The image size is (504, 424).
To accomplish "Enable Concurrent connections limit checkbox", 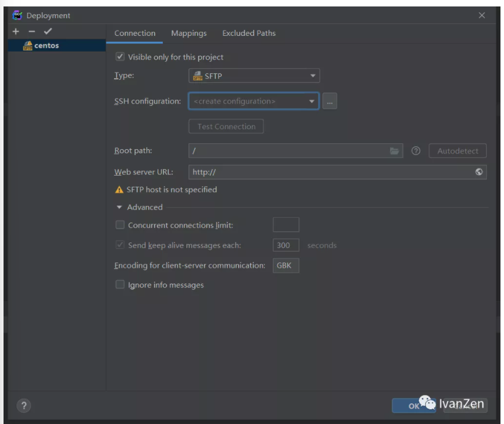I will [x=120, y=225].
